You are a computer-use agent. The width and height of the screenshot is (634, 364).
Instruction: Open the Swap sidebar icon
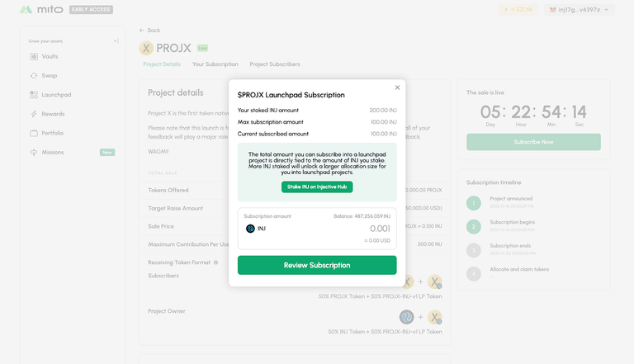point(34,75)
